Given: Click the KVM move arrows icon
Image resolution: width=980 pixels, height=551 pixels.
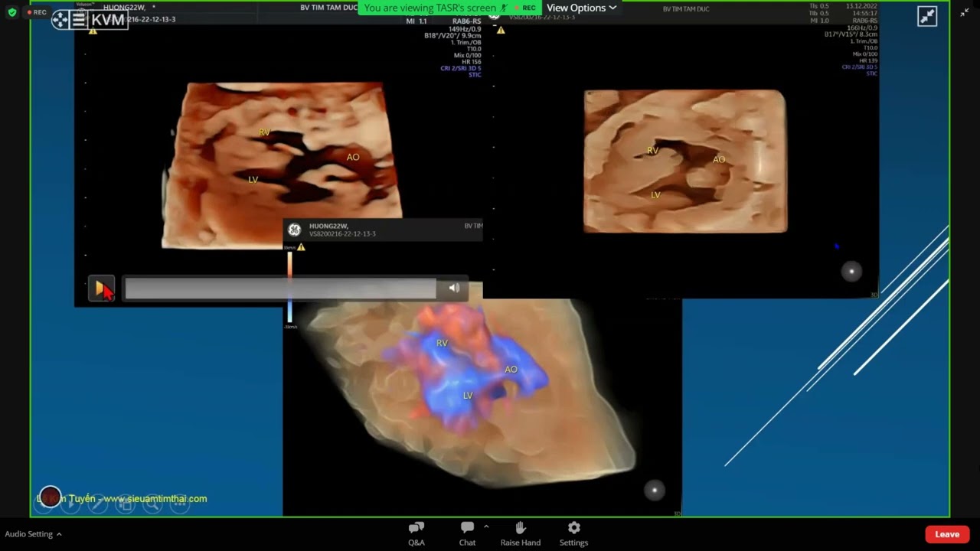Looking at the screenshot, I should pos(60,20).
